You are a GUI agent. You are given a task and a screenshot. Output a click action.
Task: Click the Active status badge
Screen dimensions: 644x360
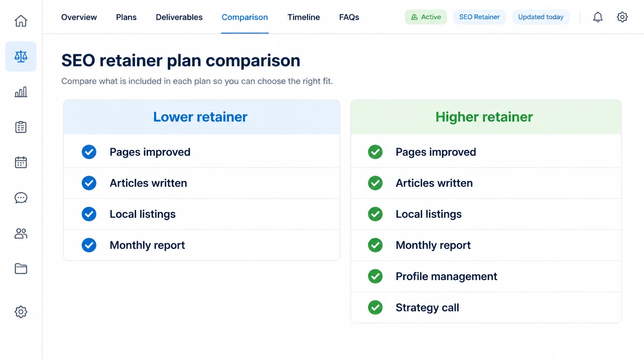point(426,17)
